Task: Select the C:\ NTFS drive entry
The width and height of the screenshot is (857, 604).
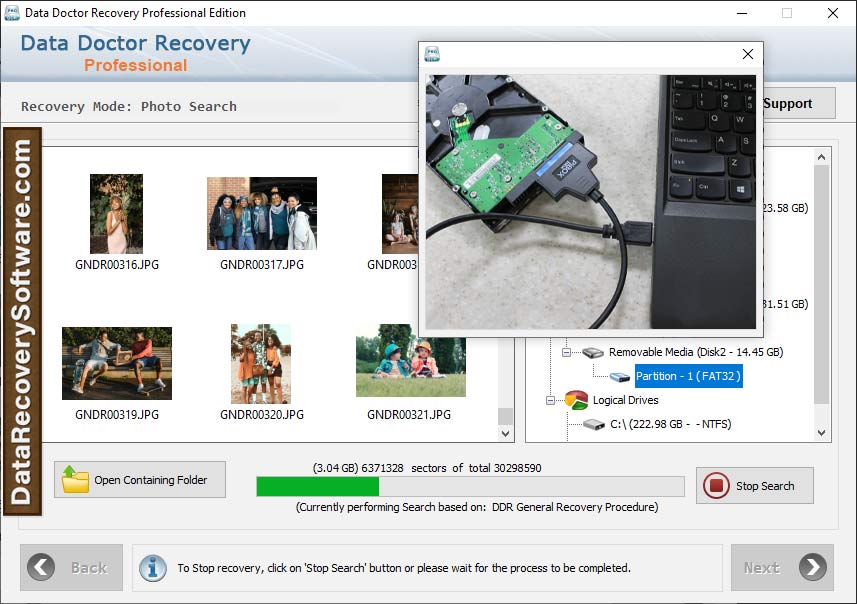Action: [x=670, y=424]
